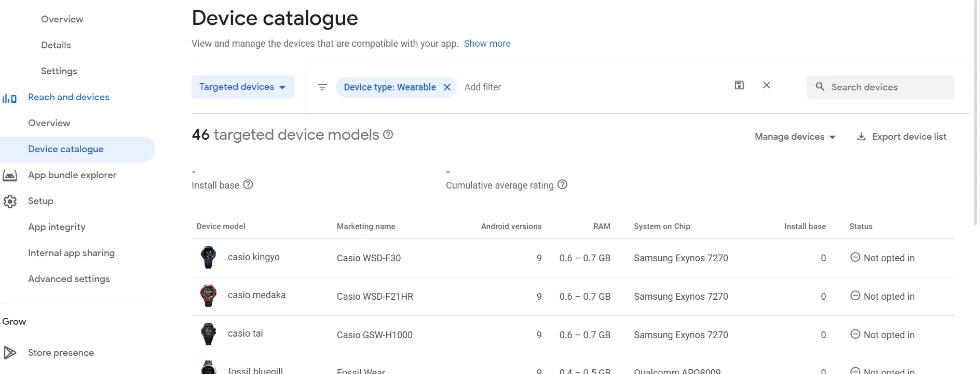Click the App bundle explorer icon
The image size is (980, 374).
tap(10, 176)
